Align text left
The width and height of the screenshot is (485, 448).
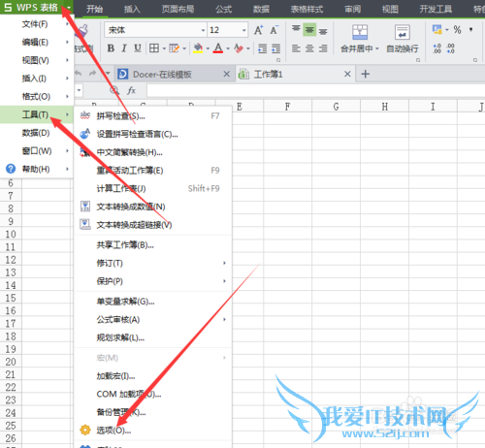click(x=296, y=48)
